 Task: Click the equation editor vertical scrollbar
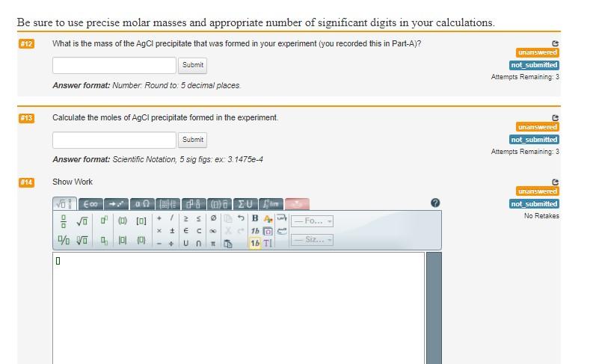click(434, 309)
